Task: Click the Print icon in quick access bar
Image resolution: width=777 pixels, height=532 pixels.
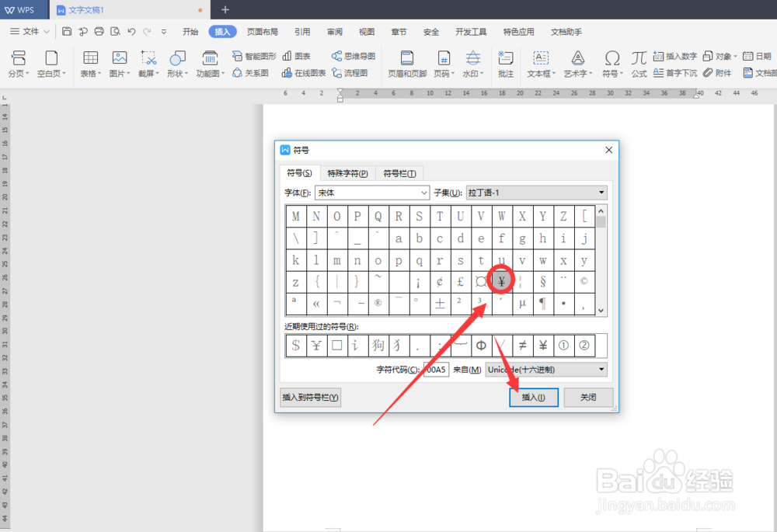Action: point(99,32)
